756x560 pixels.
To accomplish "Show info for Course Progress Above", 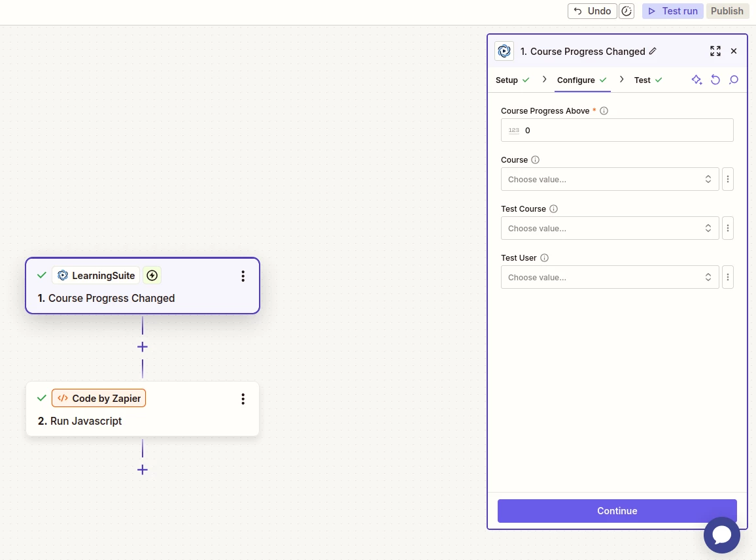I will 604,111.
